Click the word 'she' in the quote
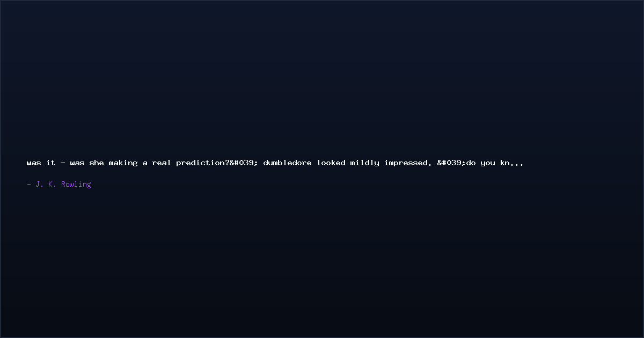 click(97, 163)
